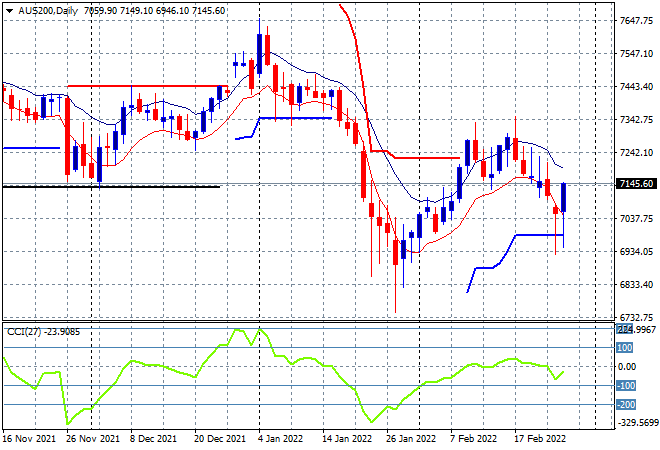
Task: Select the latest blue candlestick at far right
Action: pos(563,197)
